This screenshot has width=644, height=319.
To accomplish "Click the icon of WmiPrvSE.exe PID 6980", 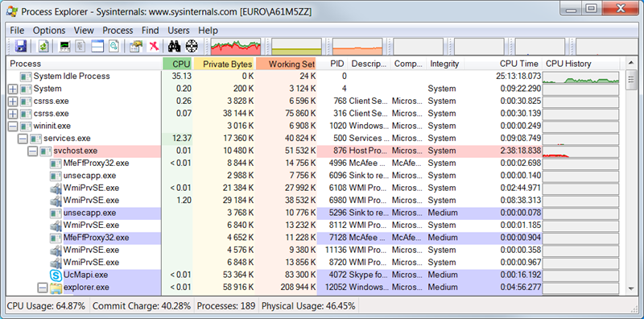I will click(56, 201).
